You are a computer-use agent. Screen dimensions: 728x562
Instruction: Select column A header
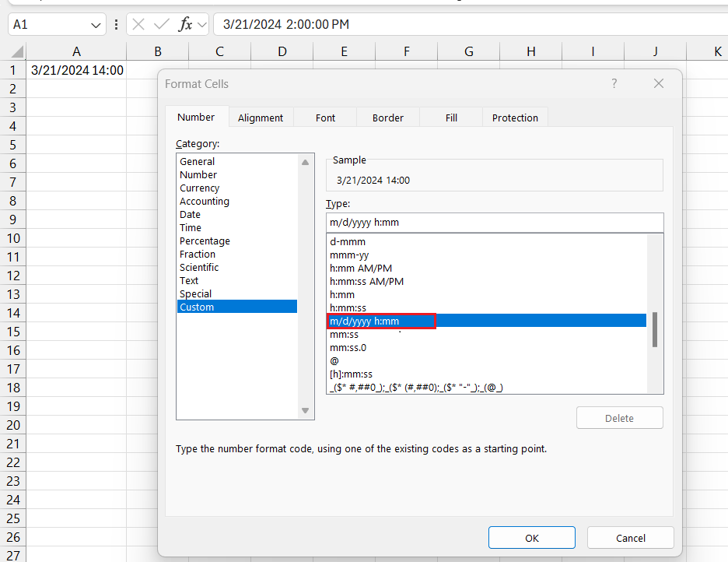click(x=76, y=51)
